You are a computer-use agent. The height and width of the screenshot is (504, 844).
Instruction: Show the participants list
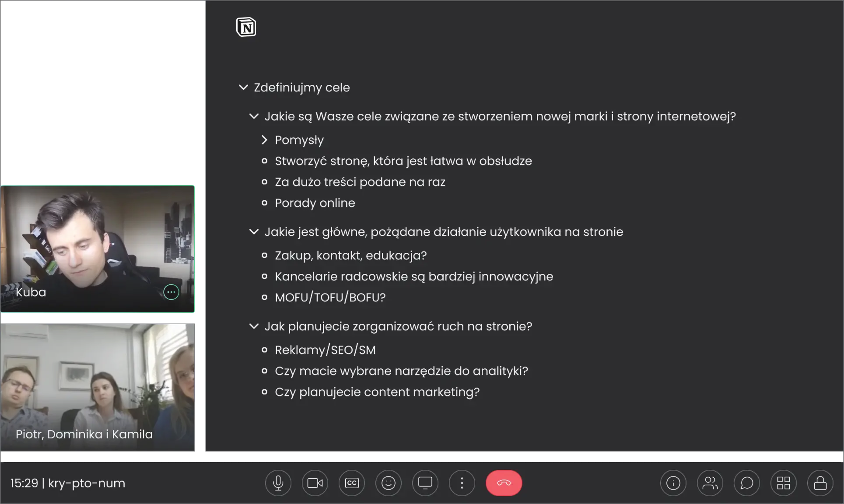pos(710,483)
